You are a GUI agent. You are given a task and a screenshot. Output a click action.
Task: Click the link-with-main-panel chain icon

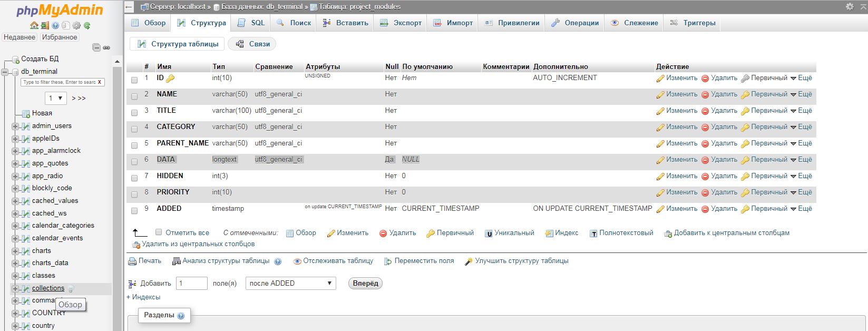pyautogui.click(x=106, y=47)
